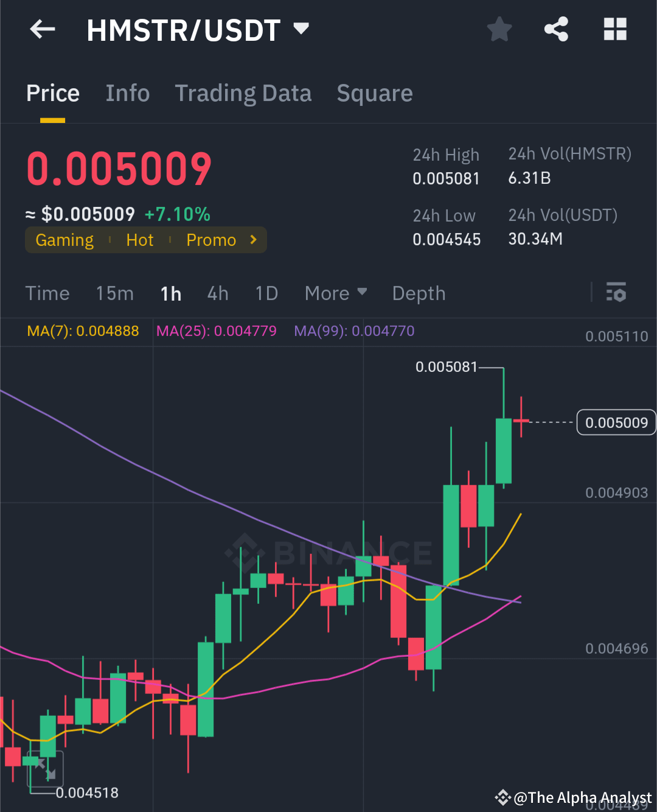Open the Info tab
The width and height of the screenshot is (657, 812).
[128, 93]
